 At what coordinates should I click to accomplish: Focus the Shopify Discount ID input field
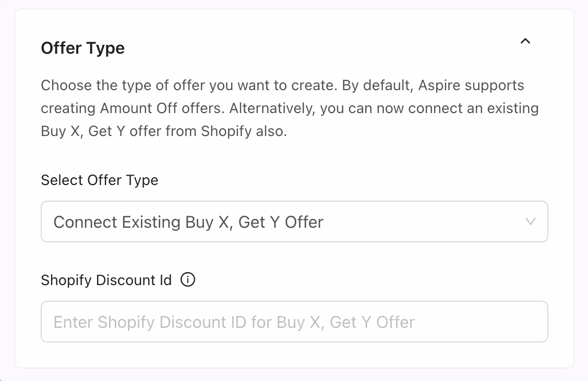point(294,322)
